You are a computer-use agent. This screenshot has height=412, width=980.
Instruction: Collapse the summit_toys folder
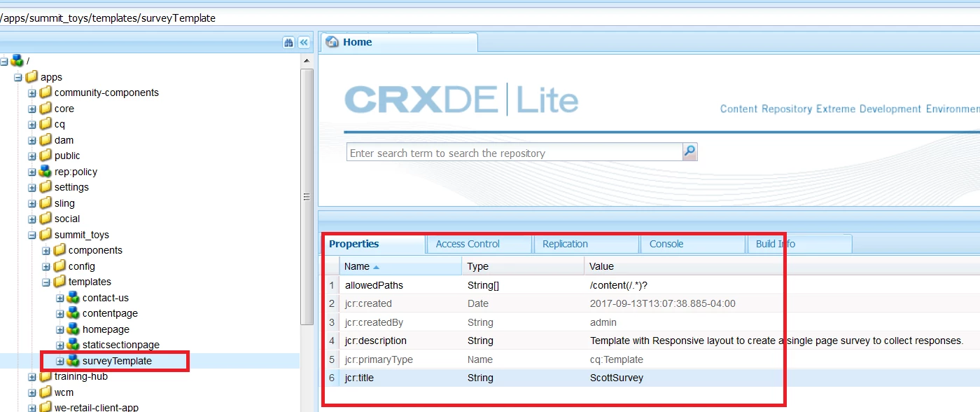[x=32, y=235]
